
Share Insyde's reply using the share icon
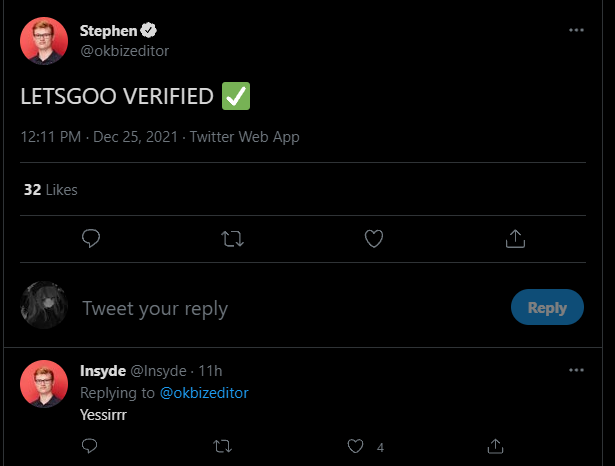click(494, 445)
